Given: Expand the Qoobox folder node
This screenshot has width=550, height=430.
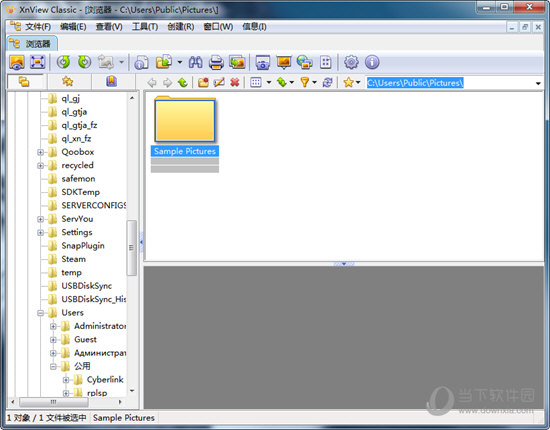Looking at the screenshot, I should click(40, 152).
